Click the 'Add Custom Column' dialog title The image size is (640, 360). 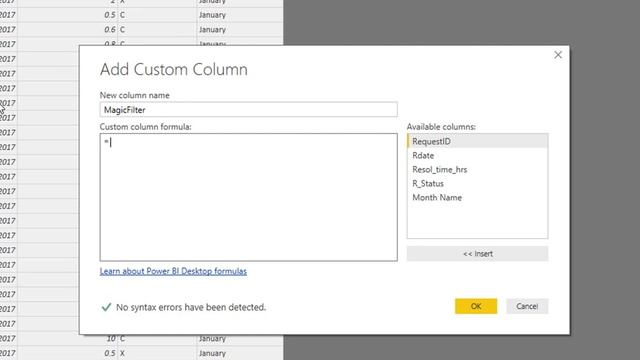(x=174, y=69)
